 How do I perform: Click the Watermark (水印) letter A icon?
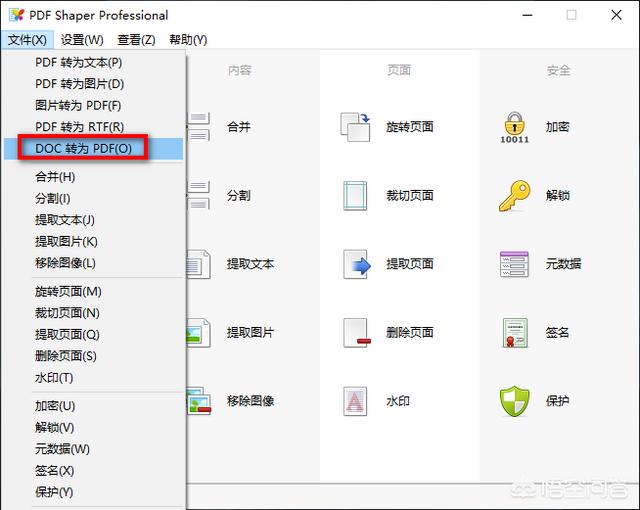click(355, 401)
